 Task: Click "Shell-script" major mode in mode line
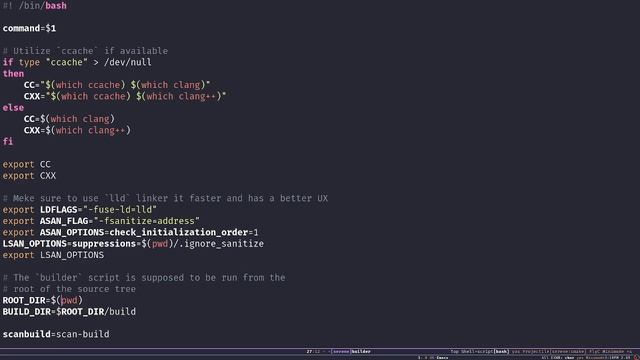point(477,351)
